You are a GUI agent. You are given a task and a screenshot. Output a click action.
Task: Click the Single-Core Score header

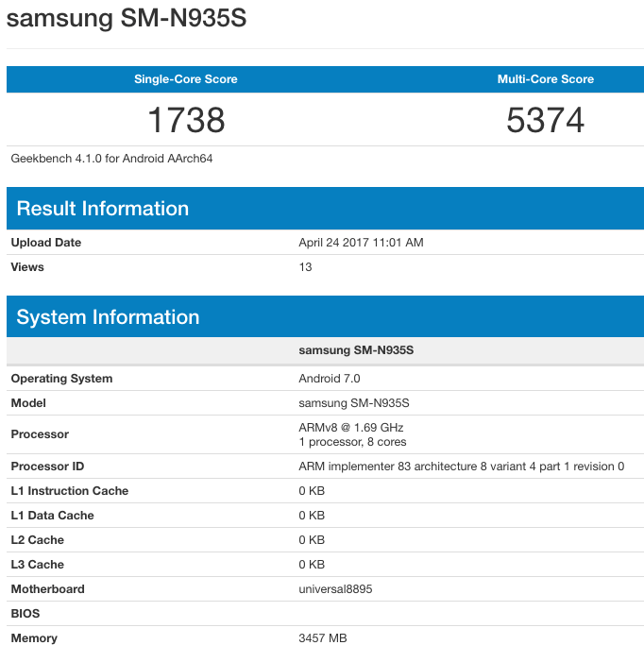click(186, 79)
